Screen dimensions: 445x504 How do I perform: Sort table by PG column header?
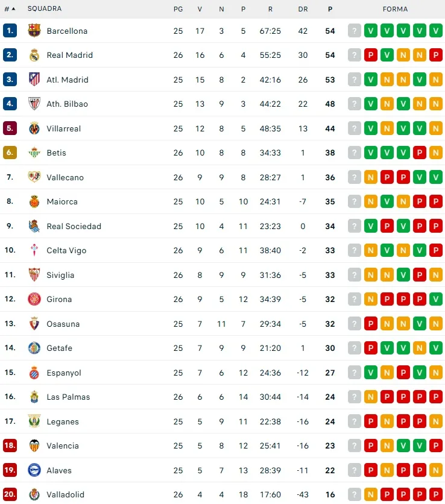click(x=178, y=9)
